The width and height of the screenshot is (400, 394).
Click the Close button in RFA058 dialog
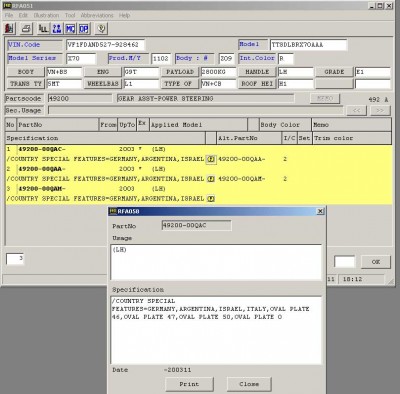coord(249,384)
